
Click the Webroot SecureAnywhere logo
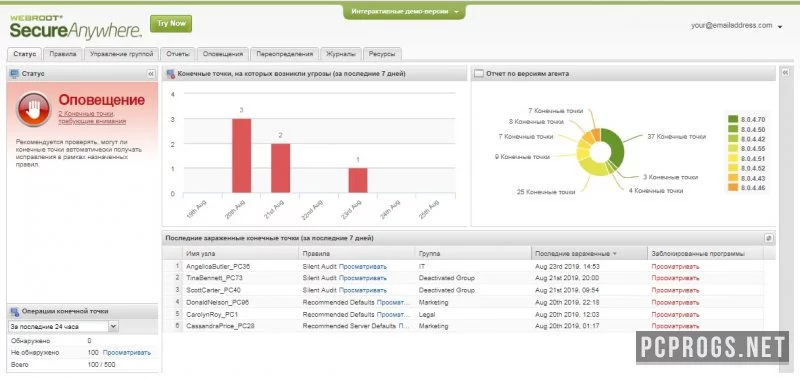(x=76, y=28)
